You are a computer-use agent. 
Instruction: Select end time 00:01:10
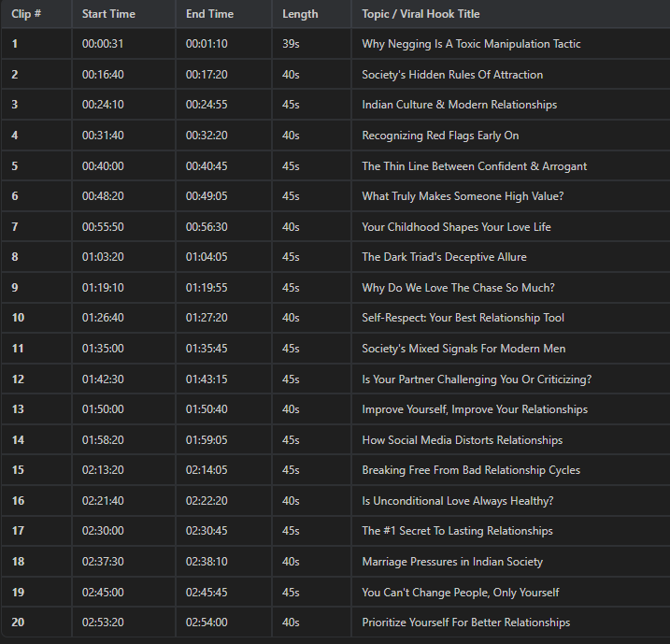click(x=207, y=44)
